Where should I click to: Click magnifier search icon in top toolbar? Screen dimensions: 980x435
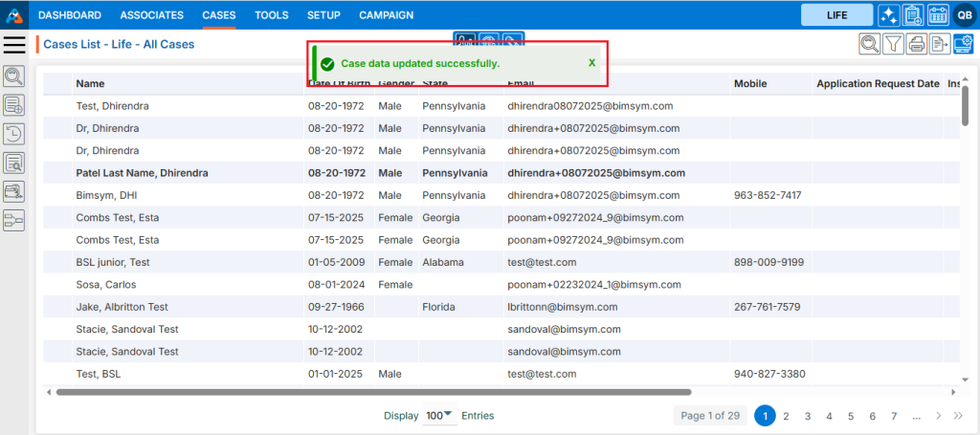pos(869,43)
